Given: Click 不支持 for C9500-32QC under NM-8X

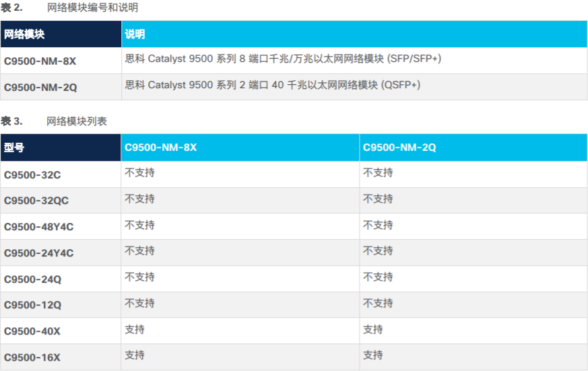Looking at the screenshot, I should (x=139, y=199).
